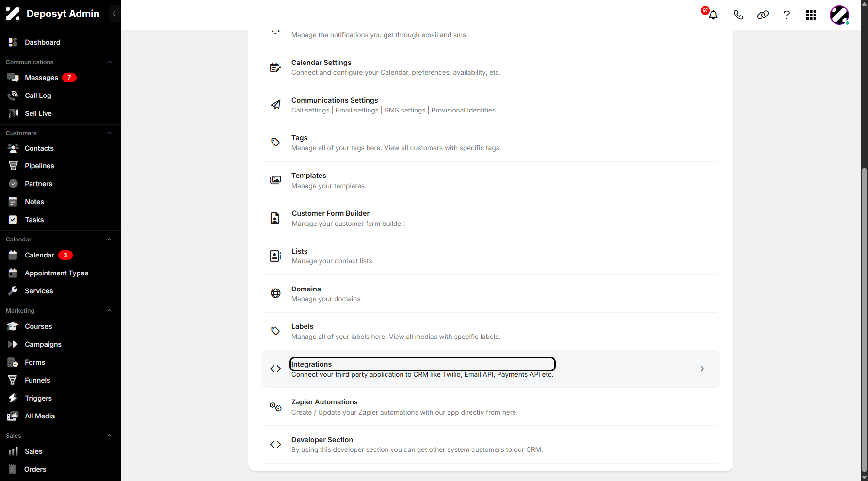
Task: Click the Customer Form Builder icon
Action: [275, 218]
